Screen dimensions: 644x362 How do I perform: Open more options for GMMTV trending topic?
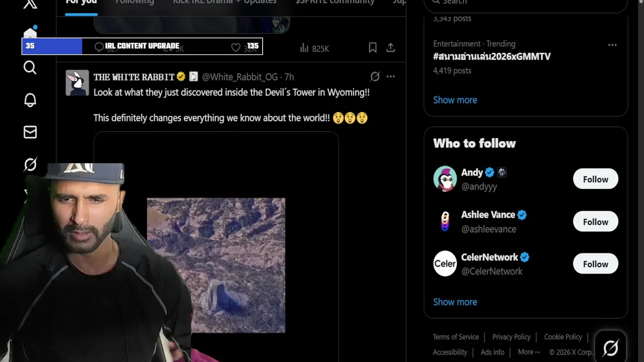pyautogui.click(x=612, y=45)
